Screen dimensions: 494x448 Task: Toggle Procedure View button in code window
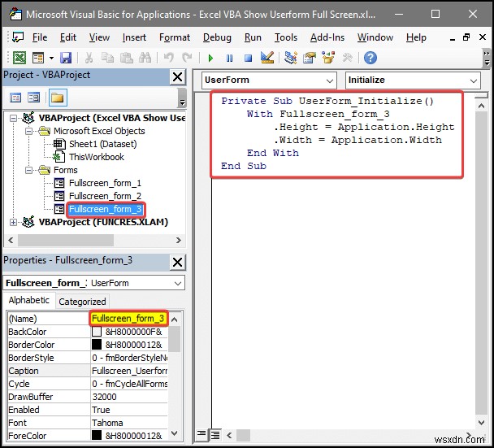click(201, 435)
